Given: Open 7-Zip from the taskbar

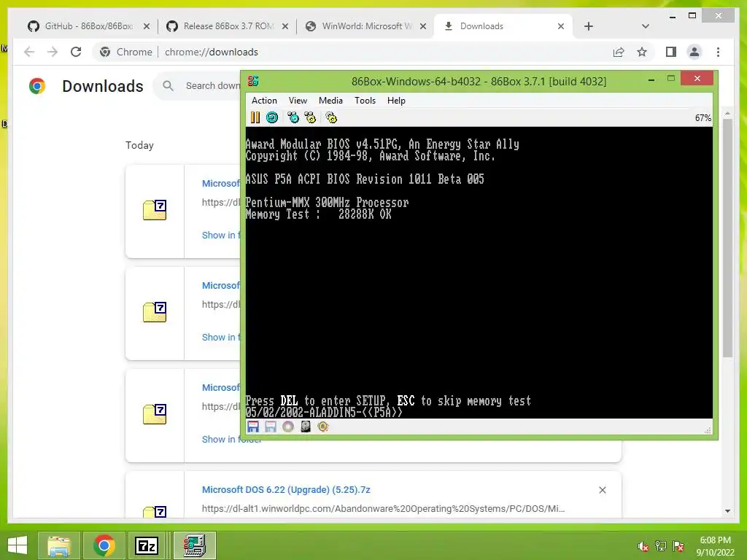Looking at the screenshot, I should (147, 545).
